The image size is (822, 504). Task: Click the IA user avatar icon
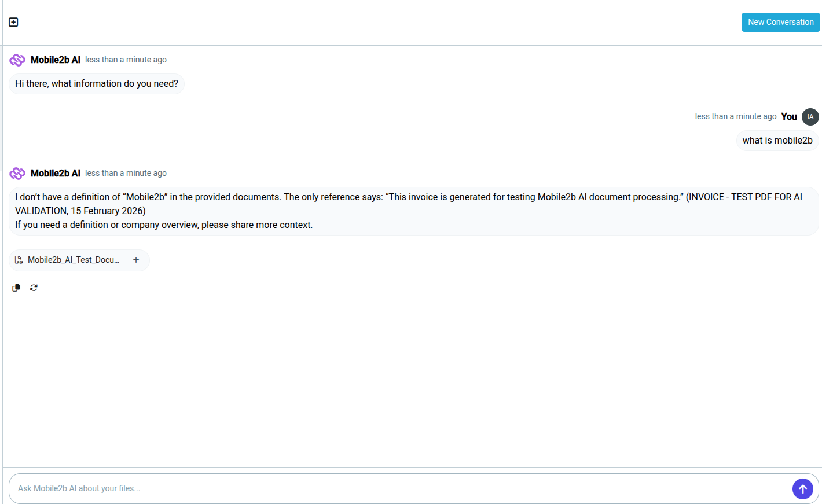click(810, 116)
